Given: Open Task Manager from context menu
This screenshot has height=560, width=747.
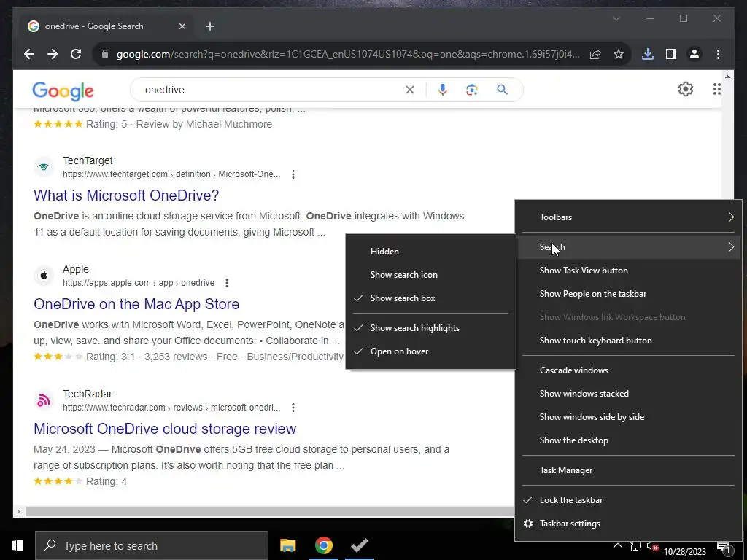Looking at the screenshot, I should [628, 470].
